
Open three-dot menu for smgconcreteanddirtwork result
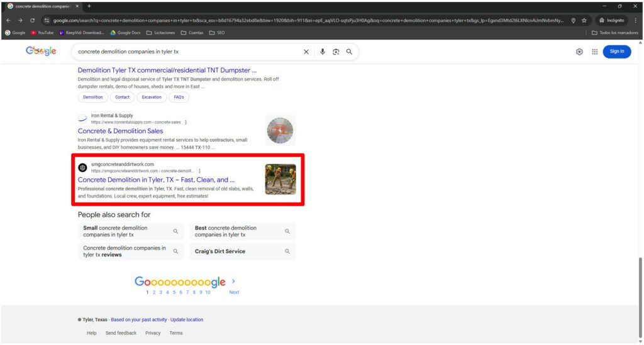[199, 171]
